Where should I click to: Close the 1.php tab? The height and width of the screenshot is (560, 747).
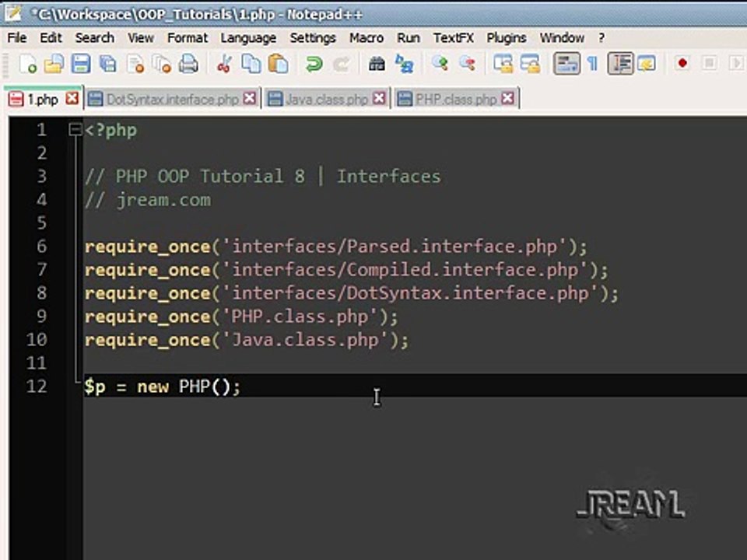(x=72, y=99)
